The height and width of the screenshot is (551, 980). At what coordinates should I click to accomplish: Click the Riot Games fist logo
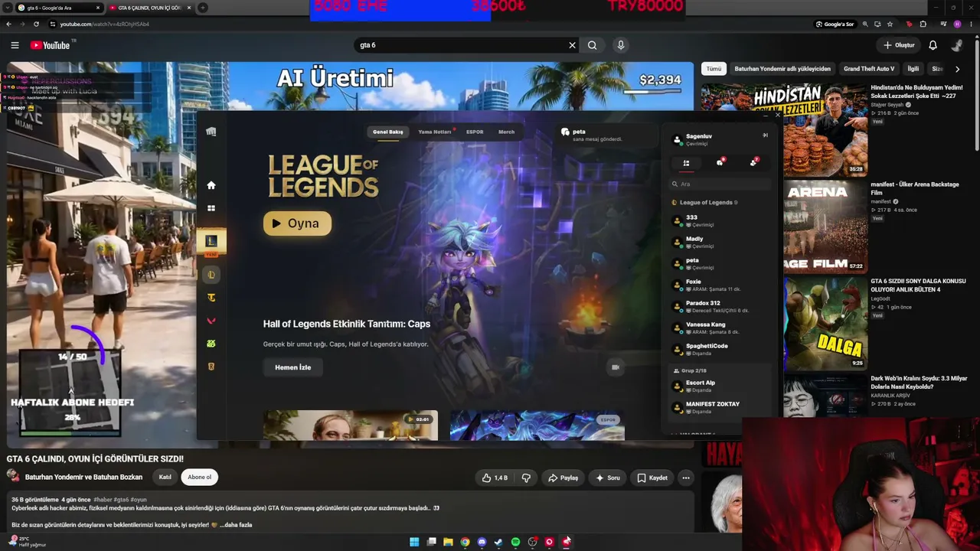pos(211,132)
